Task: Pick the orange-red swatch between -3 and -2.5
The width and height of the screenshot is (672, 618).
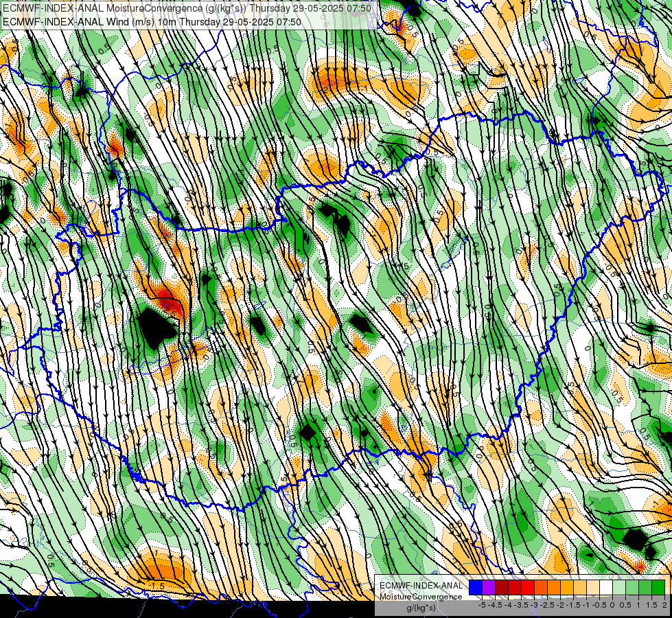Action: (x=541, y=588)
